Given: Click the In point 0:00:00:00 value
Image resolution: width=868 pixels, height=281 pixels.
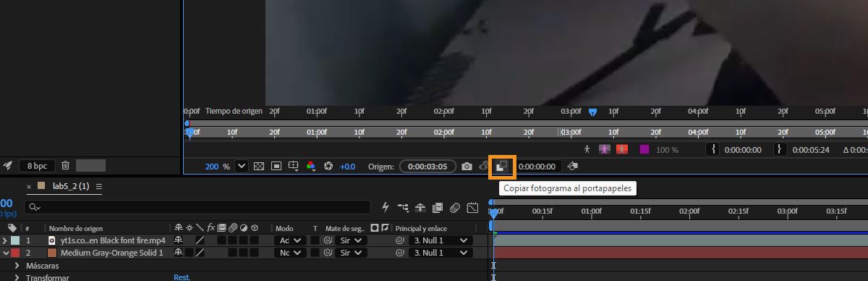Looking at the screenshot, I should [743, 150].
